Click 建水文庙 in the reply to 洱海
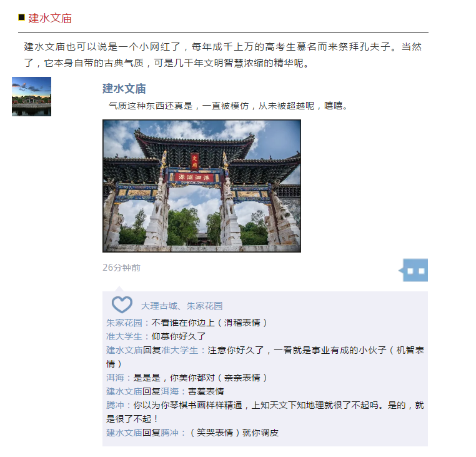Screen dimensions: 476x457 coord(124,391)
